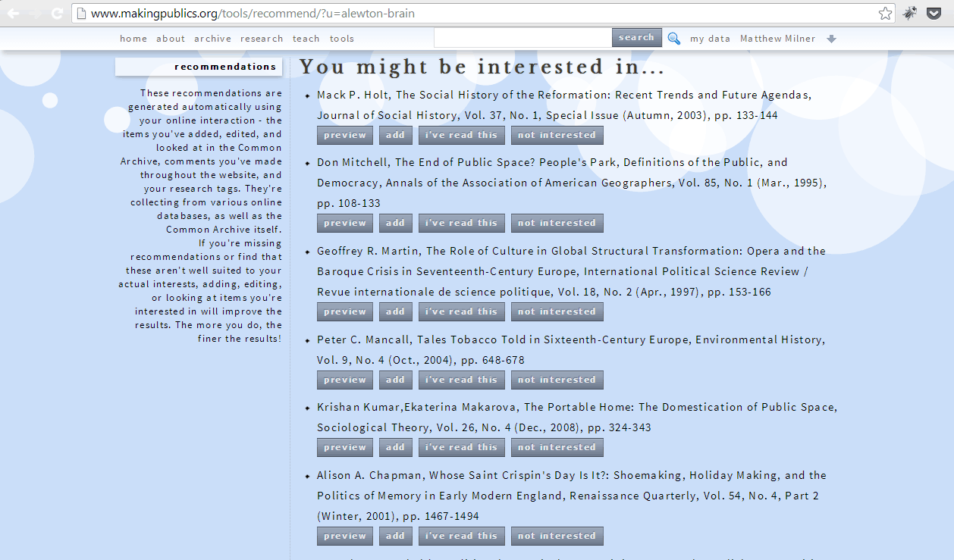954x560 pixels.
Task: Click the browser back arrow
Action: [x=13, y=13]
